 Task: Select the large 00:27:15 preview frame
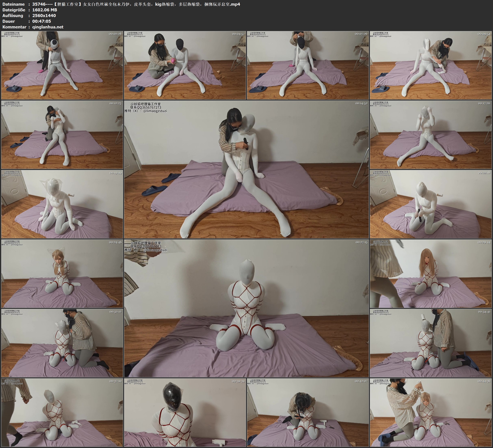pos(246,308)
